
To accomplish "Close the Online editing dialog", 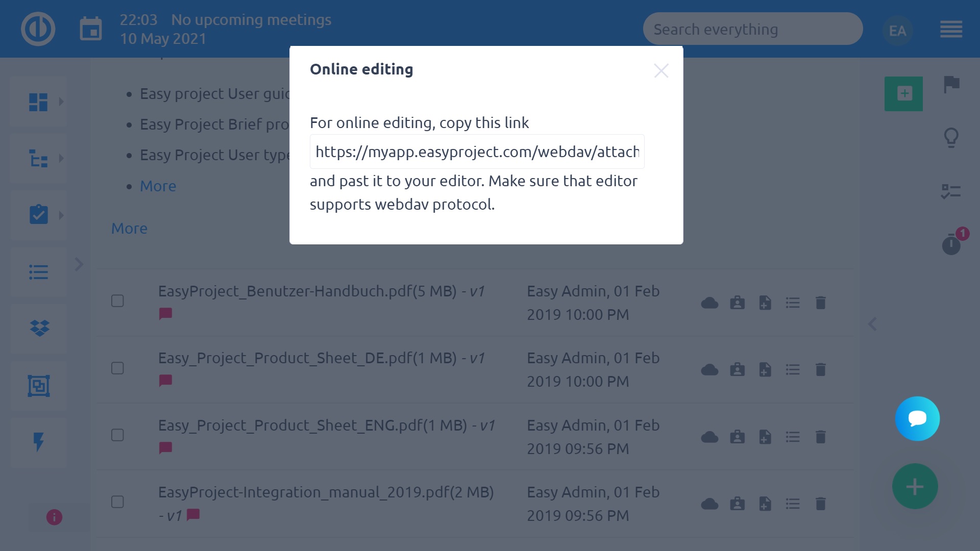I will (x=661, y=70).
